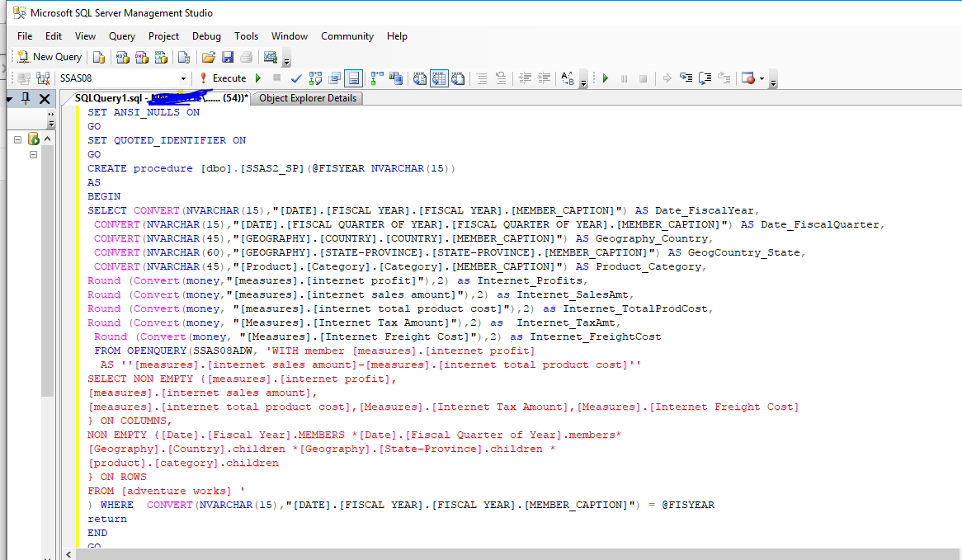This screenshot has width=962, height=560.
Task: Click the Print icon on the toolbar
Action: (246, 57)
